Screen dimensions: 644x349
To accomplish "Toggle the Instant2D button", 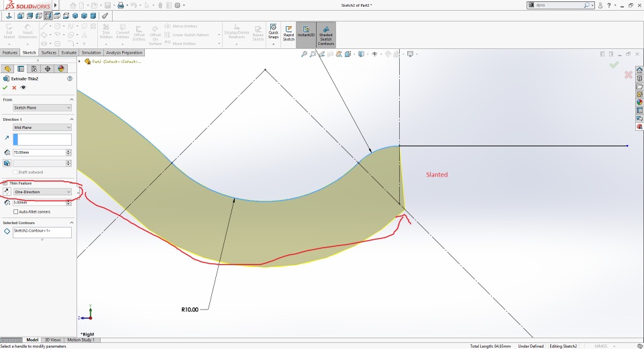I will 306,34.
